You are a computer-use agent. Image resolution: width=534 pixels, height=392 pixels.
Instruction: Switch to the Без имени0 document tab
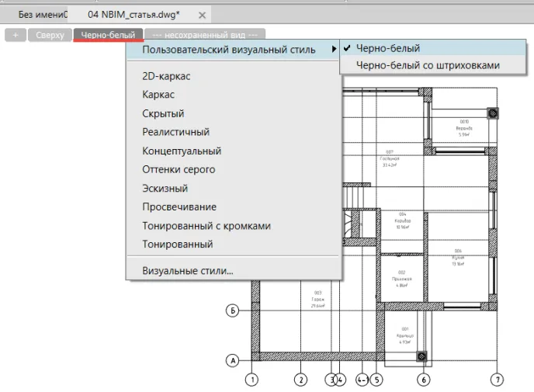pos(43,15)
